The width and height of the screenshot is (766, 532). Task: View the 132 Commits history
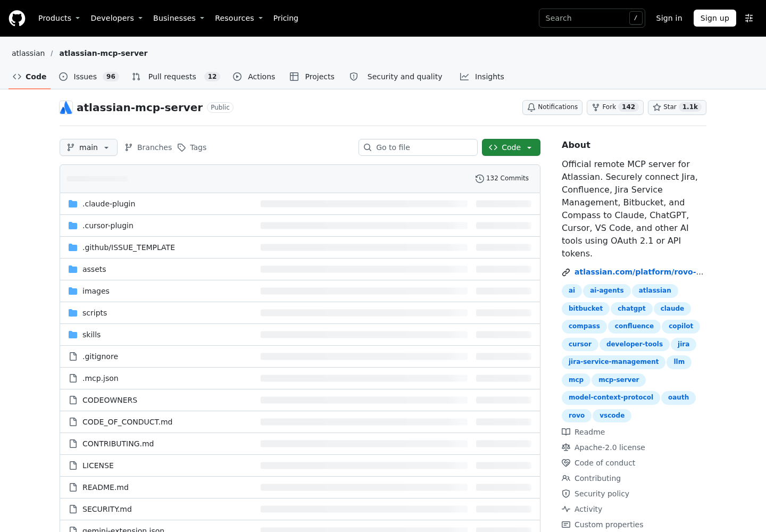[x=502, y=179]
